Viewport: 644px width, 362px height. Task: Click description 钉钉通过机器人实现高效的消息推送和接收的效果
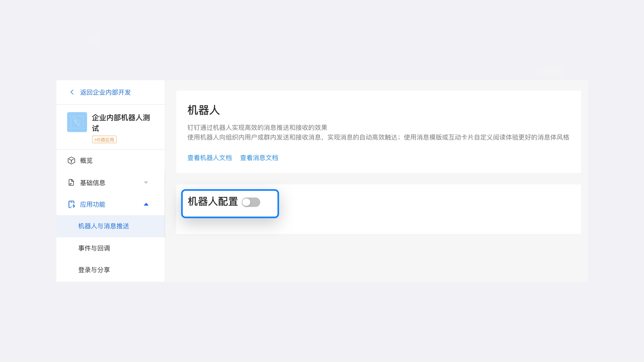257,128
